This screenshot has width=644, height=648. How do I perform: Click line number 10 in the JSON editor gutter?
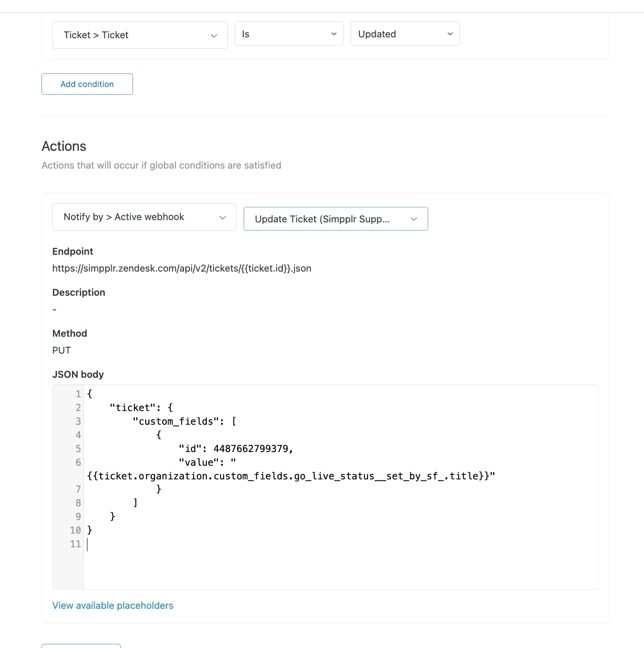coord(75,530)
